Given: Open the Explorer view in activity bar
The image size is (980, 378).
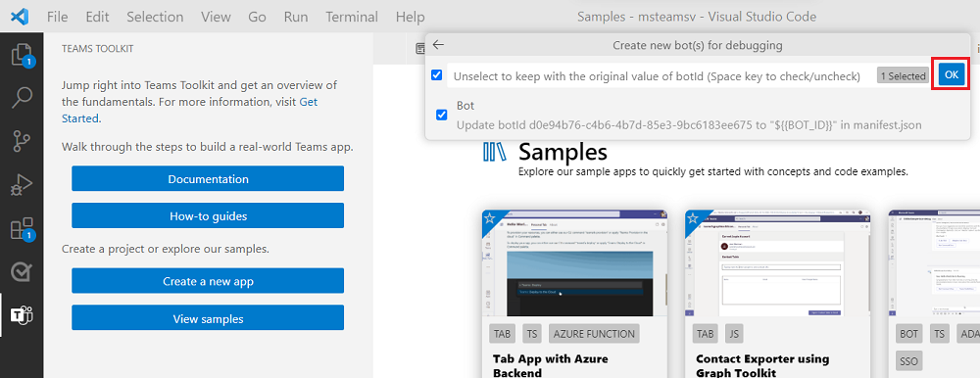Looking at the screenshot, I should 22,55.
